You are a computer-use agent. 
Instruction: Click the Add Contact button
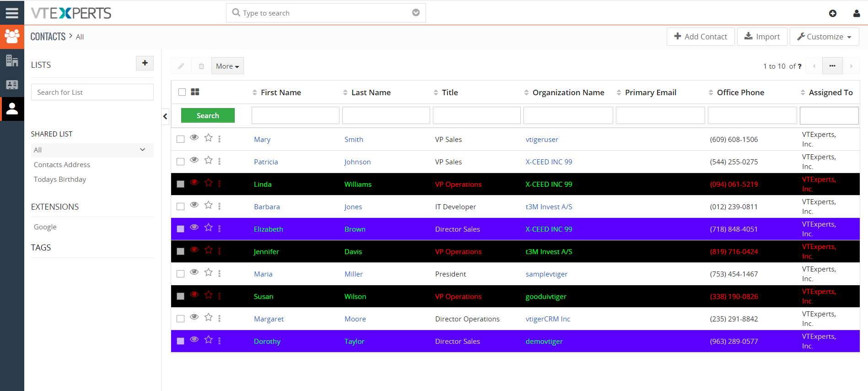[x=701, y=37]
